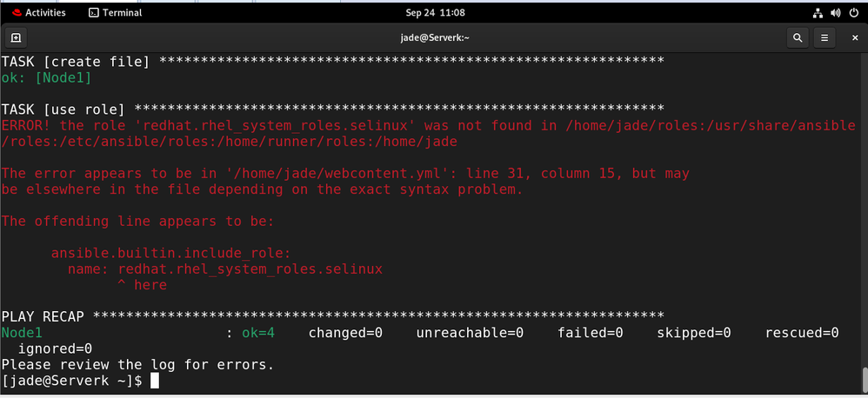868x398 pixels.
Task: Click the 'TASK [use role]' header text
Action: (65, 109)
